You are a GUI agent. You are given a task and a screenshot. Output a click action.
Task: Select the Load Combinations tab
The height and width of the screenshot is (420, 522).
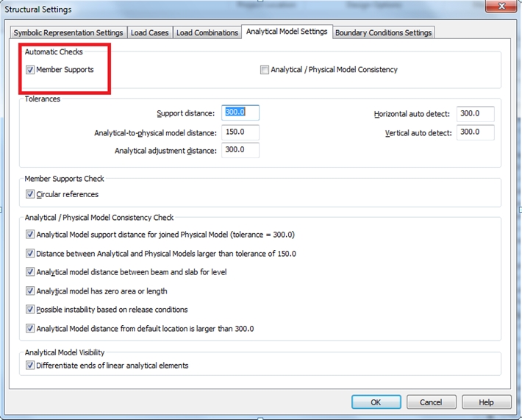(x=207, y=33)
